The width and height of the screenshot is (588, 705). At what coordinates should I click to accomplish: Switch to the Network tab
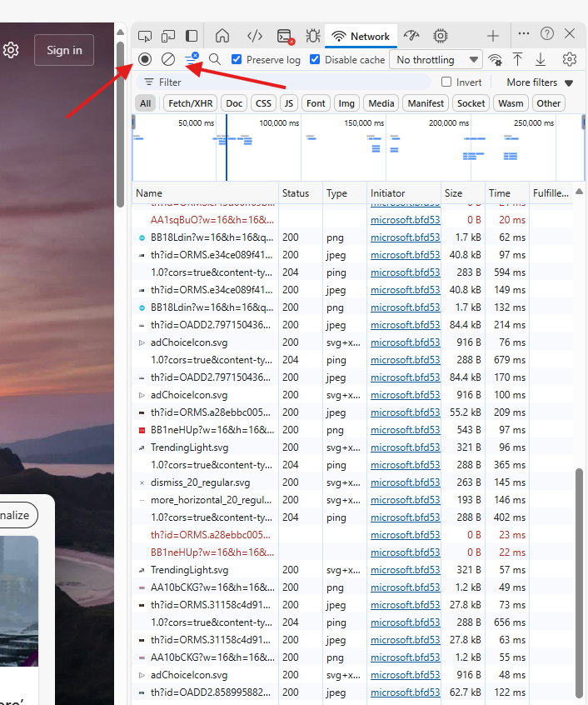point(361,36)
